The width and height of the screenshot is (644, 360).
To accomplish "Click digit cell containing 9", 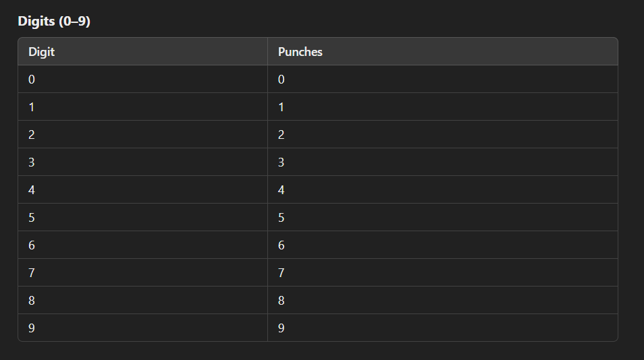I will tap(143, 328).
